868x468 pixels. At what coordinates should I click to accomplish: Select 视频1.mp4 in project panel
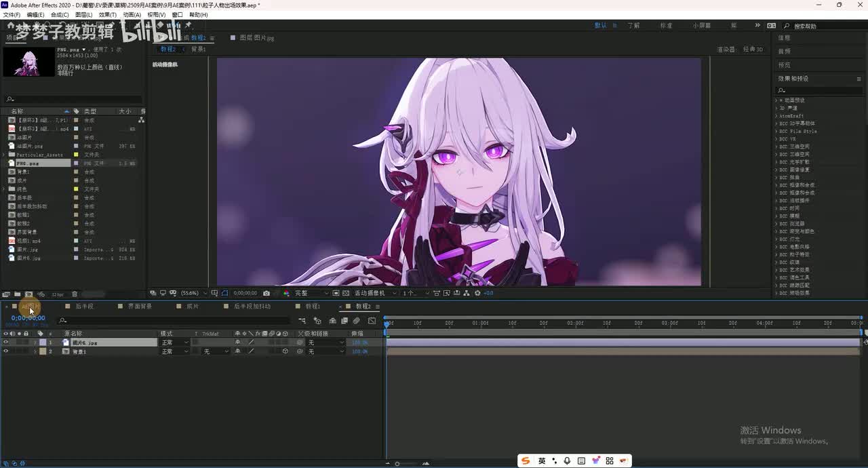(28, 241)
